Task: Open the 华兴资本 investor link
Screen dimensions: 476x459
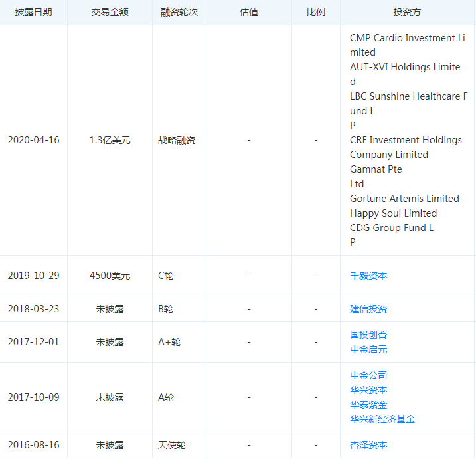Action: (368, 390)
